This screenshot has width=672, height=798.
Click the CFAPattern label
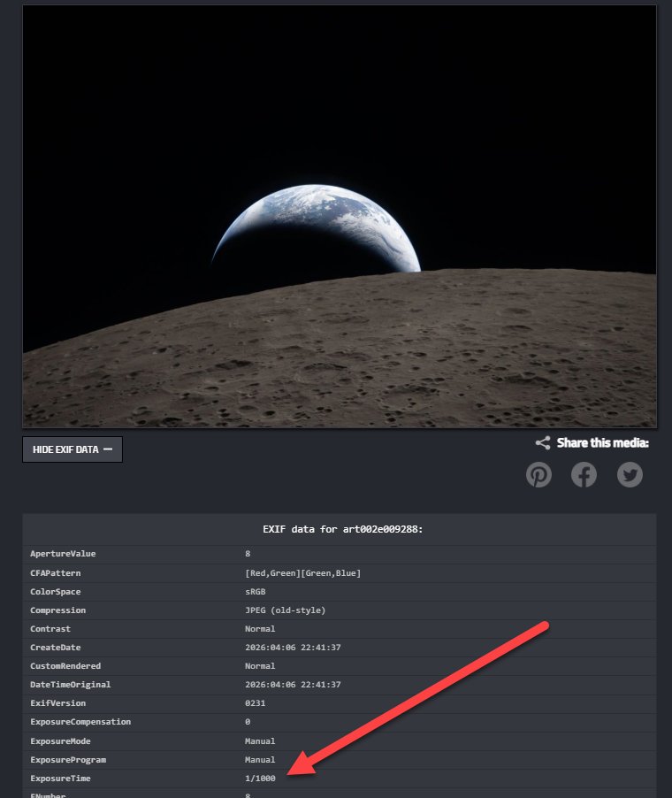click(56, 573)
